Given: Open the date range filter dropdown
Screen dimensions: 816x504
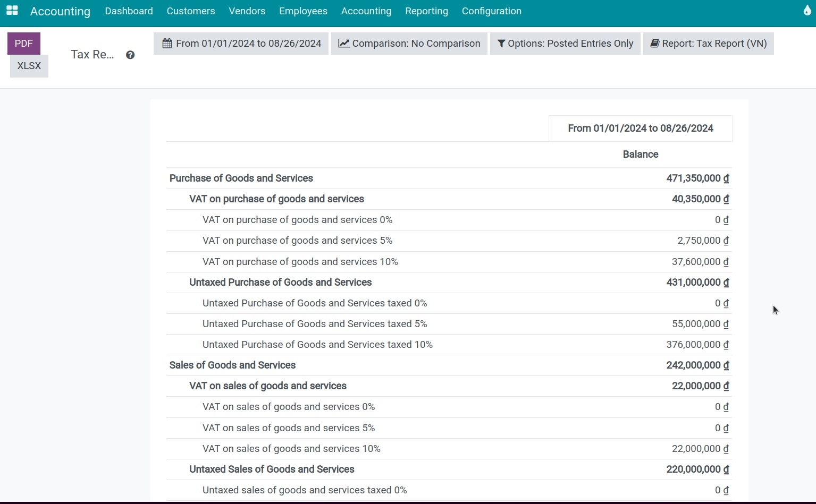Looking at the screenshot, I should click(x=241, y=44).
